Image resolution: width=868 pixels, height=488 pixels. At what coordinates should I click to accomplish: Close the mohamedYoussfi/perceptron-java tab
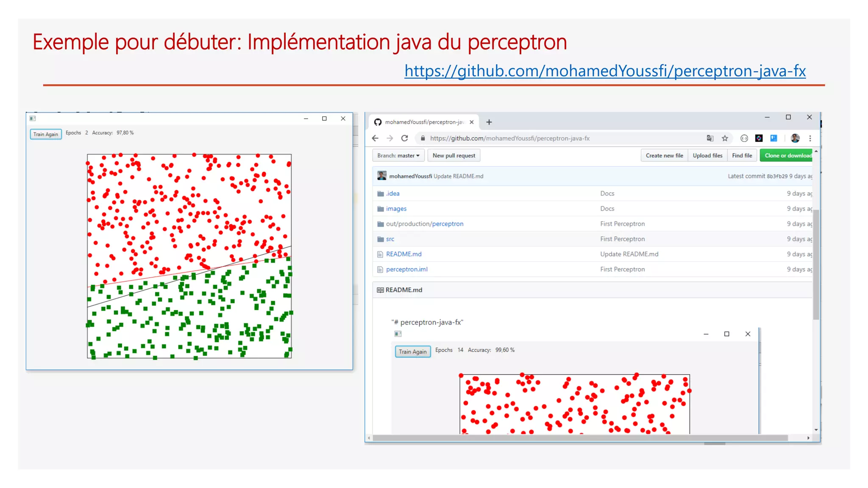tap(472, 122)
